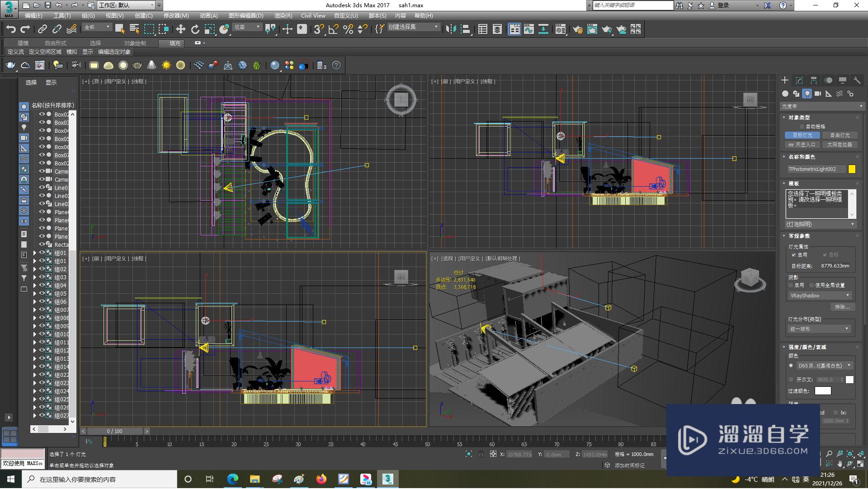Toggle the 自动栅格 checkbox
The width and height of the screenshot is (868, 489).
[802, 127]
